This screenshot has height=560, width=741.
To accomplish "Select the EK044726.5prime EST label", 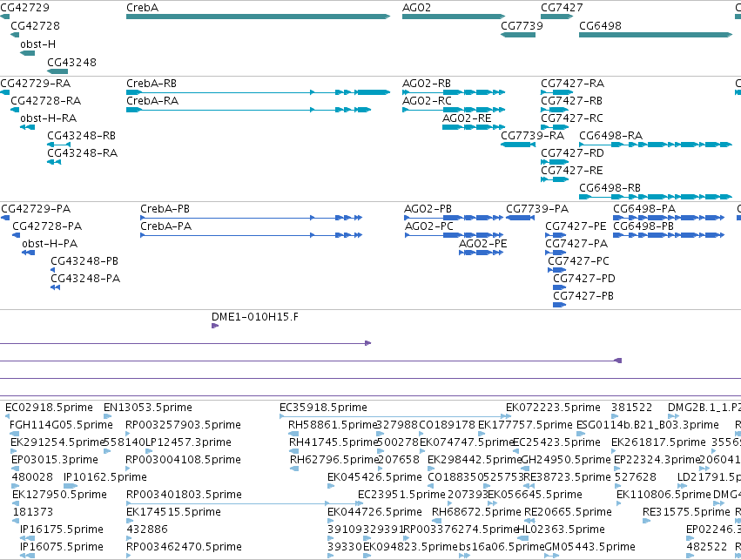I will (x=374, y=512).
